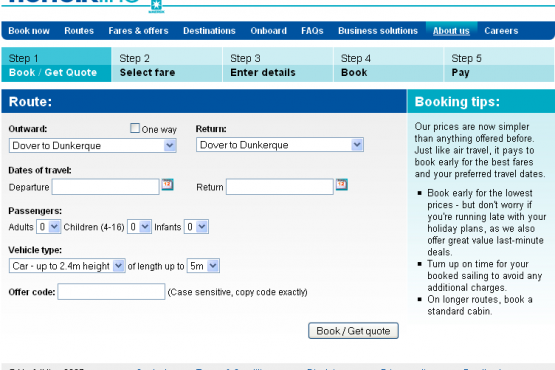The image size is (555, 370).
Task: Expand the Infants count dropdown
Action: pyautogui.click(x=196, y=227)
